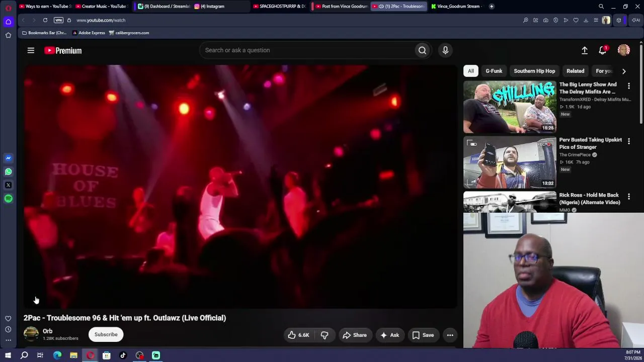This screenshot has height=362, width=644.
Task: Reload the current page
Action: [x=45, y=20]
